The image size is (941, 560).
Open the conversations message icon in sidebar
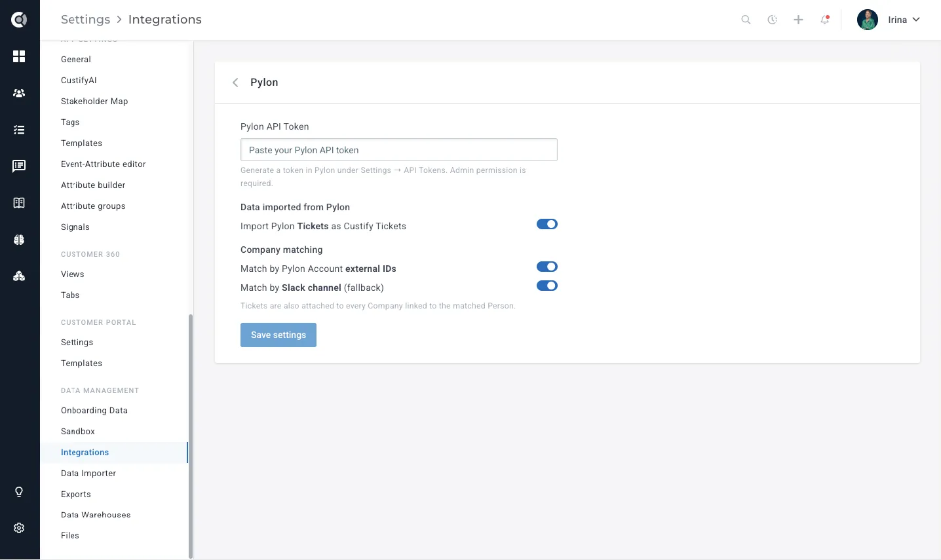click(19, 166)
